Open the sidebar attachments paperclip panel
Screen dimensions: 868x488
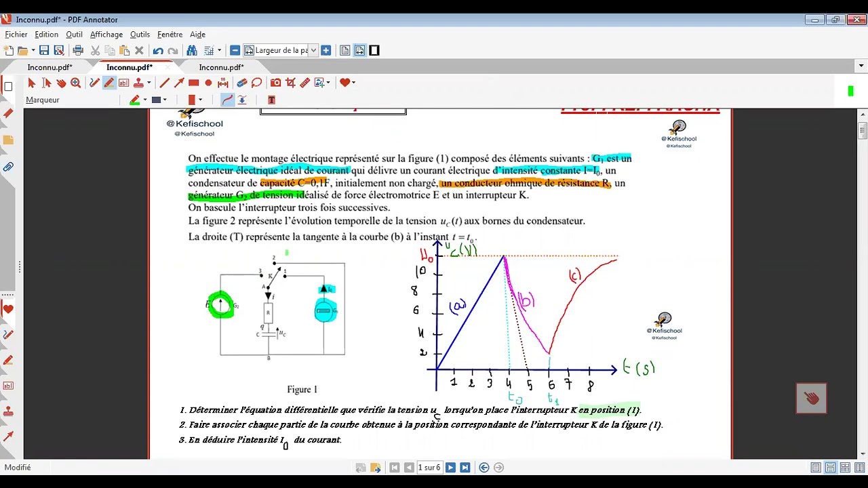(x=8, y=167)
